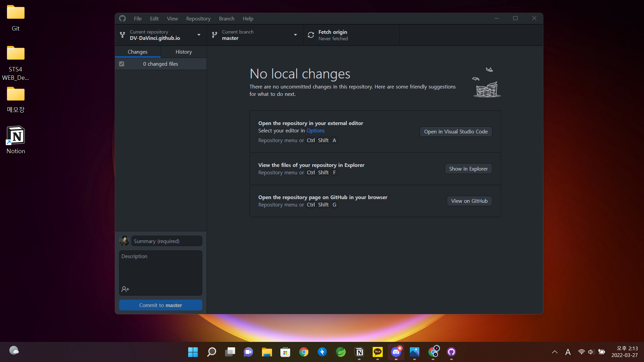The image size is (644, 362).
Task: Launch Google Chrome from the taskbar
Action: click(304, 352)
